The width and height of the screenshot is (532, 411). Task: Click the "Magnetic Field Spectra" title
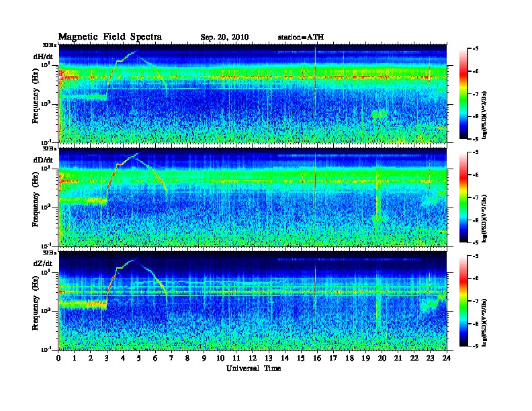[x=110, y=37]
